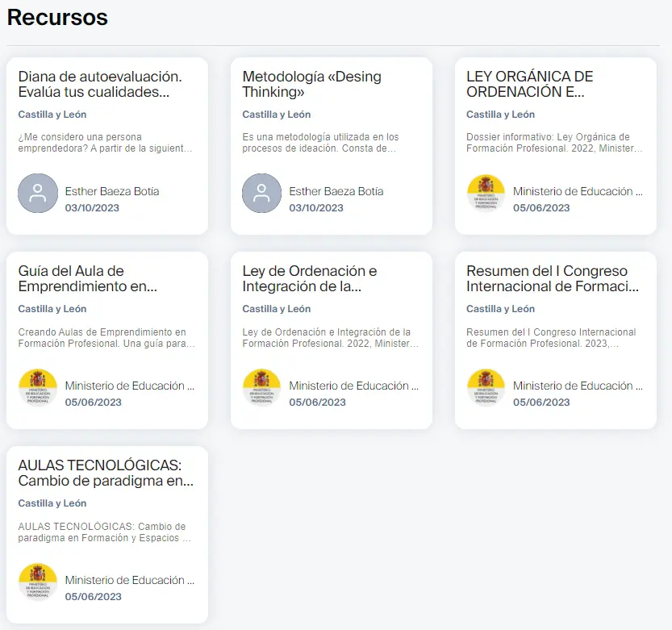This screenshot has width=672, height=630.
Task: Click author 'Esther Baeza Botía' on the Metodología card
Action: [x=336, y=191]
